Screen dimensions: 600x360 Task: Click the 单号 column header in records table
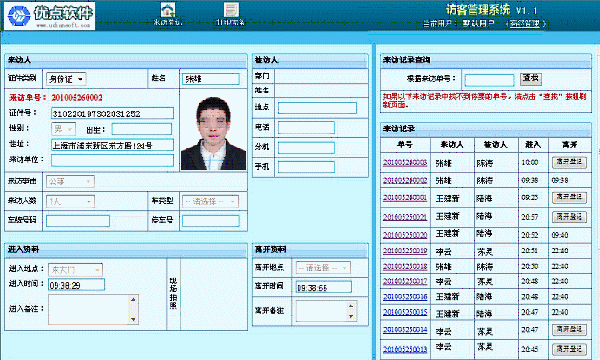tap(405, 145)
